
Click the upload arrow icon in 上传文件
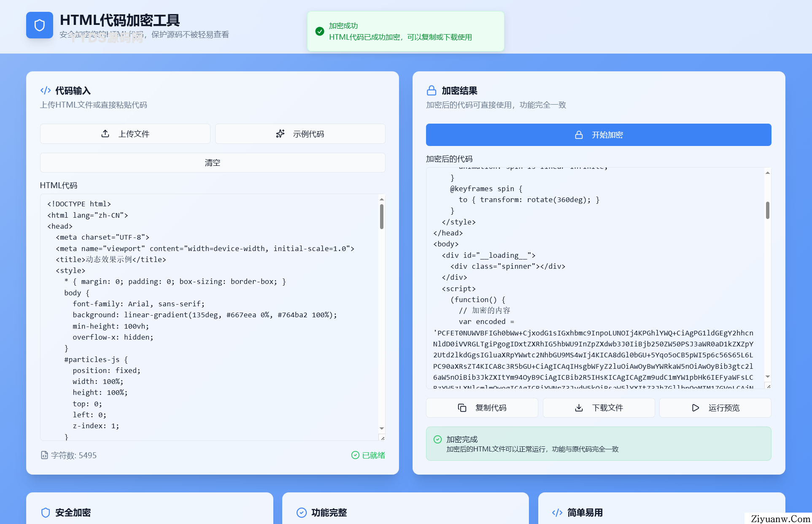105,134
